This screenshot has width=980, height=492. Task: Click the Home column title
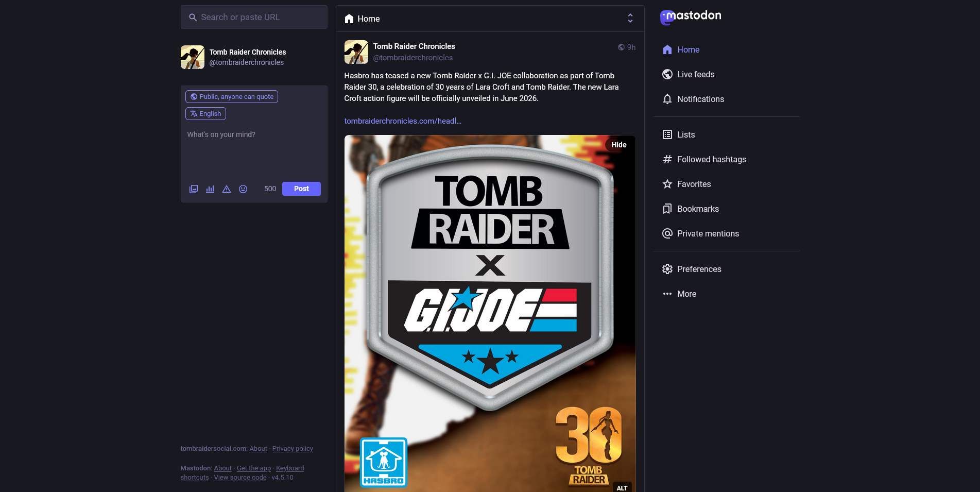(369, 19)
